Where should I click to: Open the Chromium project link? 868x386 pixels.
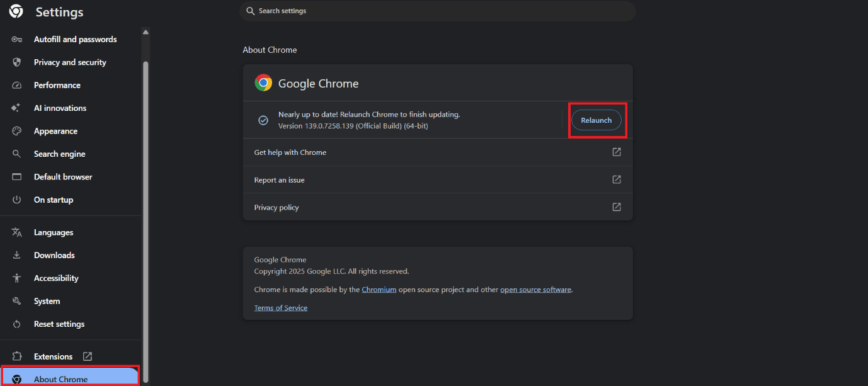point(379,290)
